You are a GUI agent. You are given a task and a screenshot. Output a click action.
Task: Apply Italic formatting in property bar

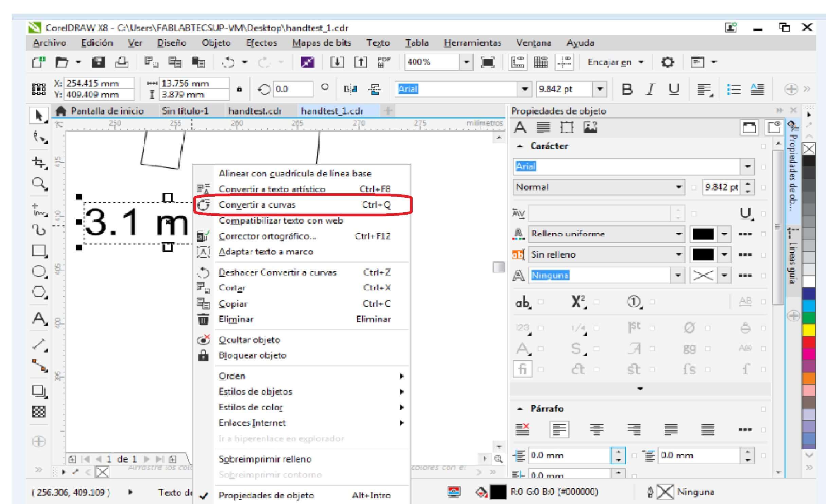(x=650, y=89)
